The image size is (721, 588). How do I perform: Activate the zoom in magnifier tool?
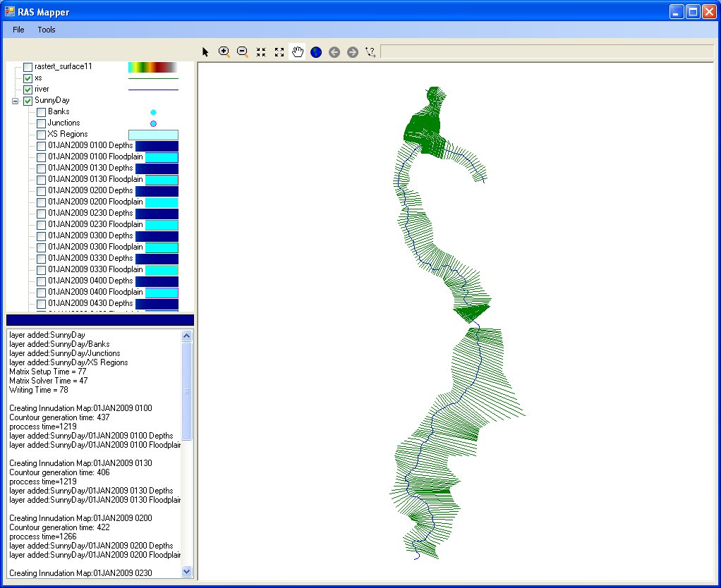point(224,52)
